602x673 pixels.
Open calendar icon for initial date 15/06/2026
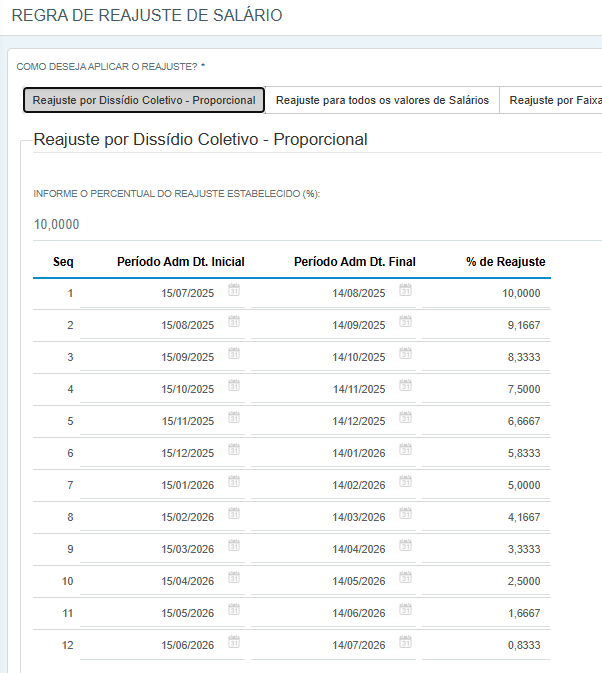coord(234,642)
